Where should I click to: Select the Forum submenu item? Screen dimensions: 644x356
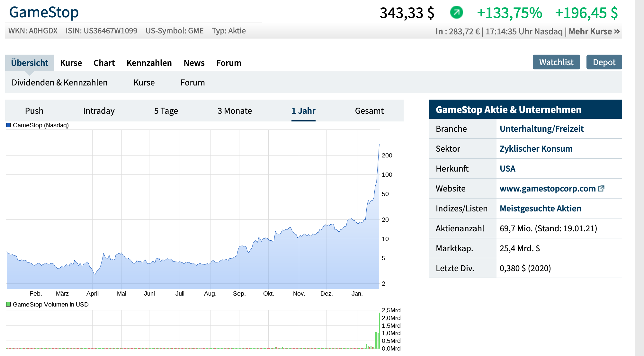pos(192,83)
